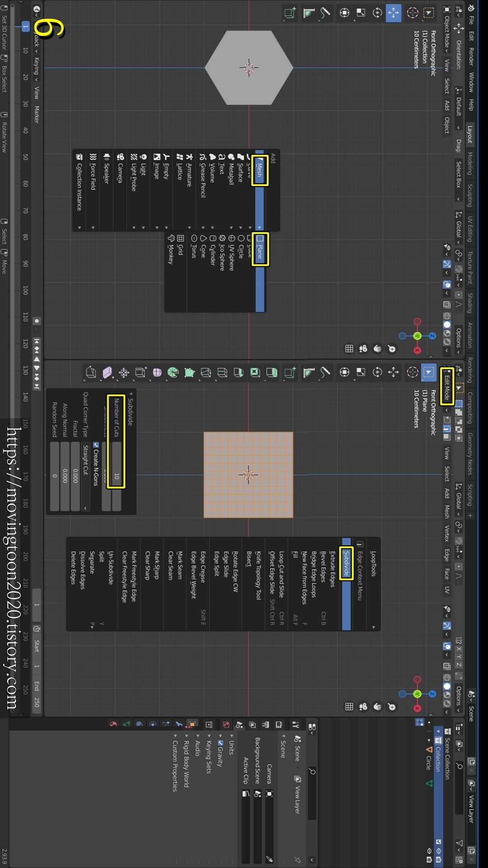
Task: Open the File menu
Action: [471, 20]
